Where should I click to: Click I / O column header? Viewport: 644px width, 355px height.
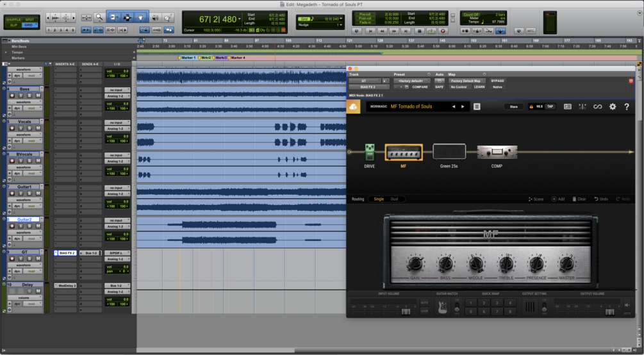(117, 64)
